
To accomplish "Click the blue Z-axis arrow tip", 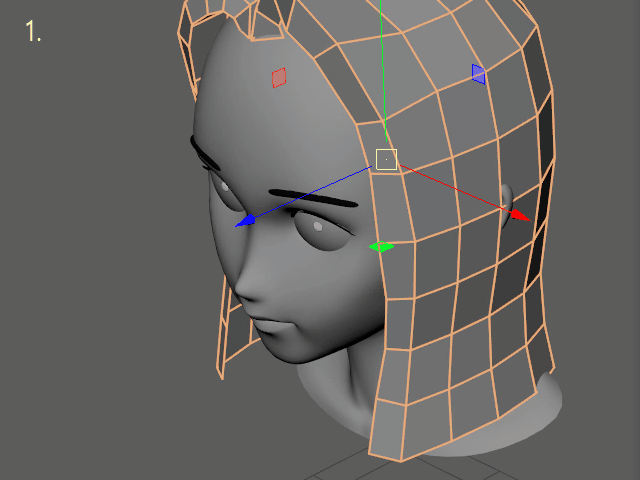I will click(x=243, y=222).
